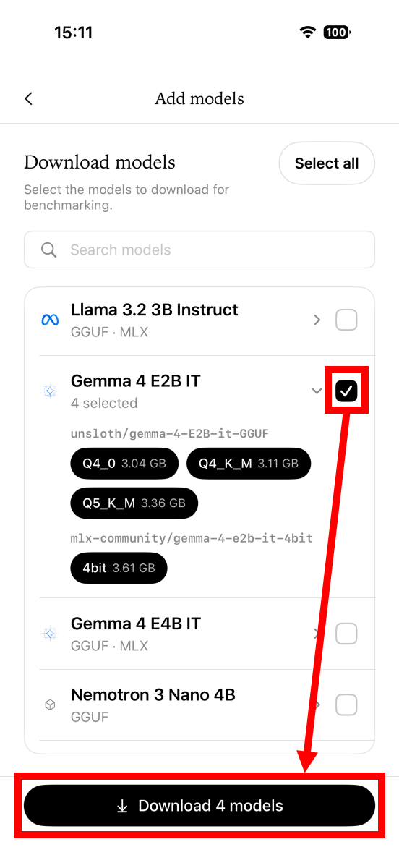Expand the Llama 3.2 3B Instruct row

click(x=317, y=320)
